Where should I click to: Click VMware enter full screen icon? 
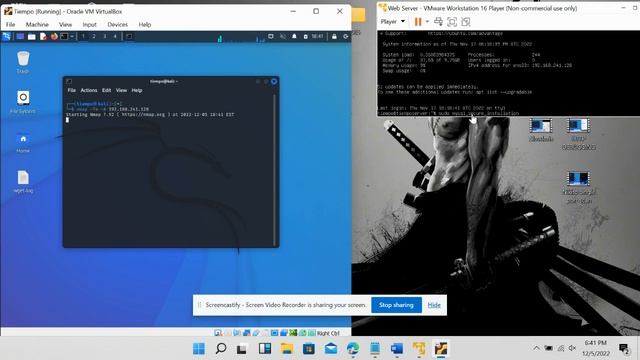coord(452,22)
